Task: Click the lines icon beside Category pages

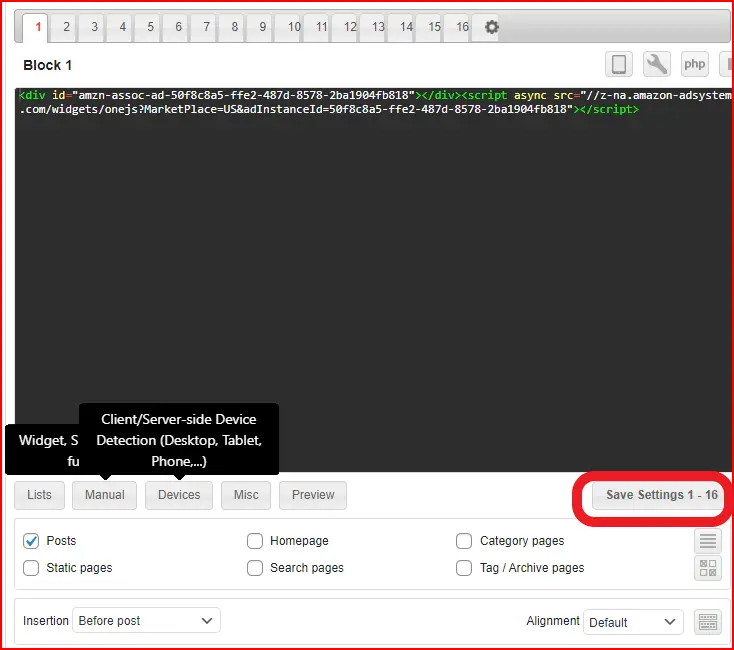Action: [707, 541]
